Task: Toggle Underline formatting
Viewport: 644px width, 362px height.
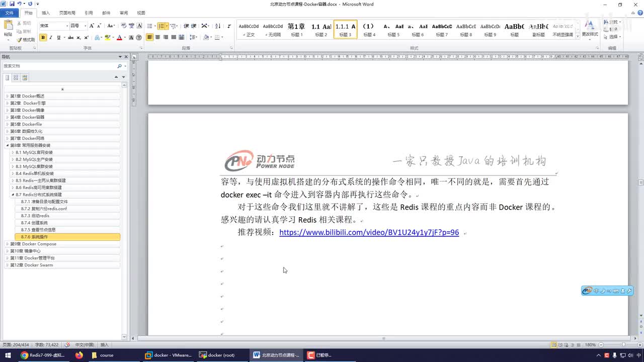Action: pos(58,38)
